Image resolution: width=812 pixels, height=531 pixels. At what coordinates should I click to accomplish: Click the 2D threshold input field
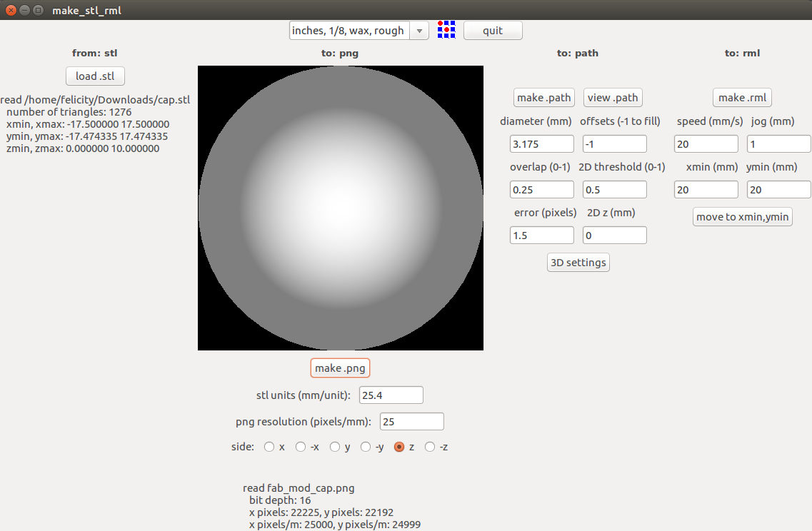[615, 189]
